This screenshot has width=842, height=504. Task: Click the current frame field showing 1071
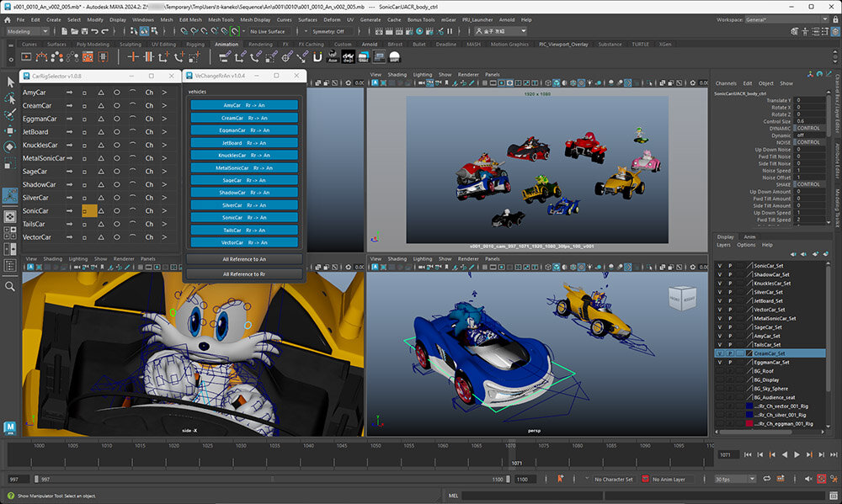coord(727,454)
